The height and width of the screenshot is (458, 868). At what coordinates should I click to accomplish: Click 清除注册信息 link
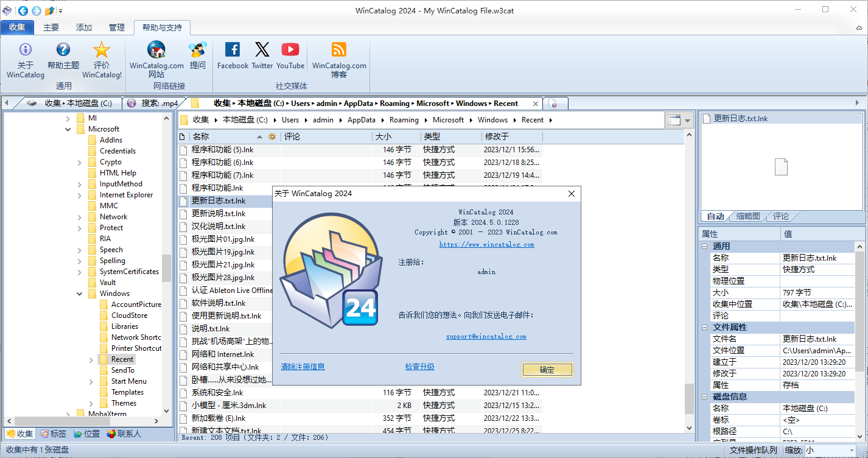[x=303, y=367]
